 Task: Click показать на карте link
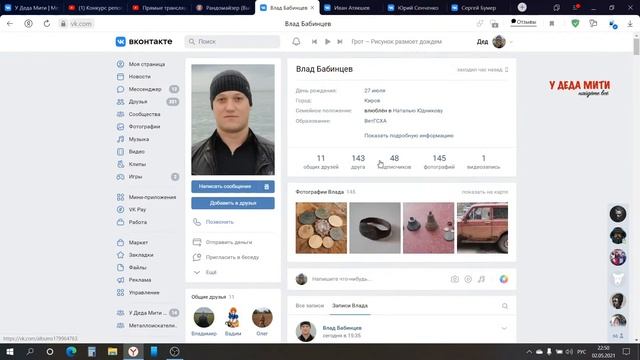tap(485, 192)
